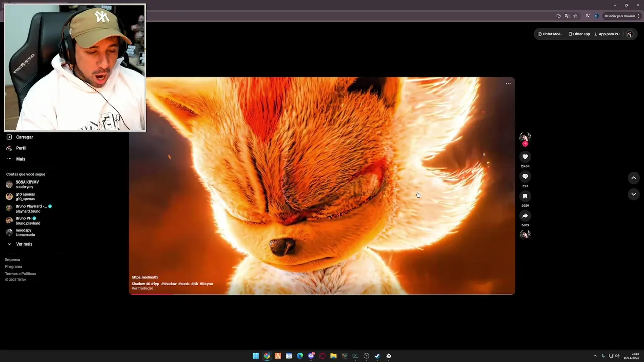Open your profile avatar in top bar
Screen dimensions: 644x362
pyautogui.click(x=629, y=34)
